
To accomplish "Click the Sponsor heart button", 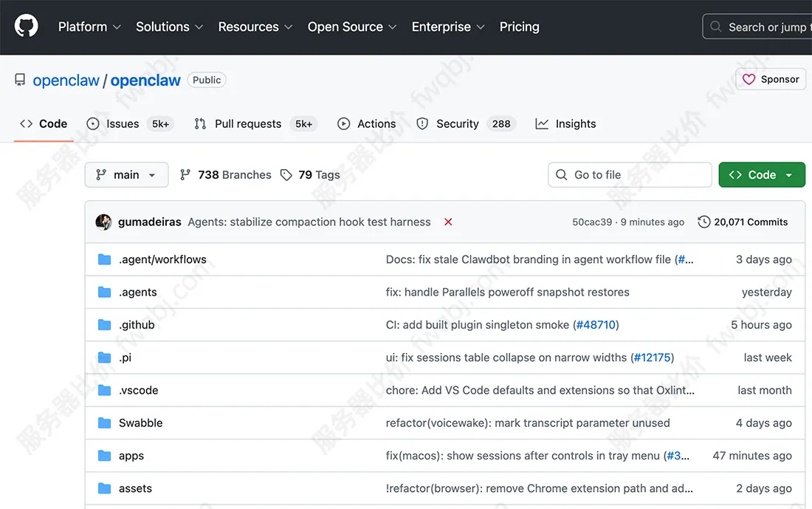I will tap(771, 79).
